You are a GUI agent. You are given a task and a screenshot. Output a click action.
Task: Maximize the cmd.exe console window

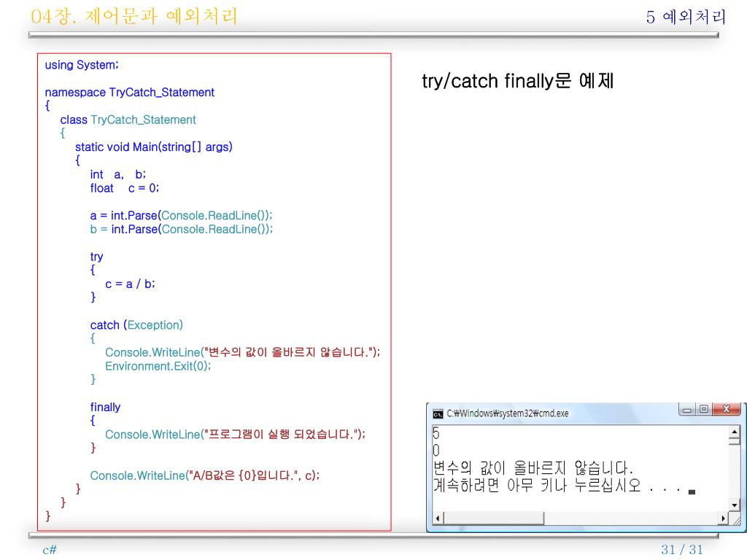(x=704, y=409)
